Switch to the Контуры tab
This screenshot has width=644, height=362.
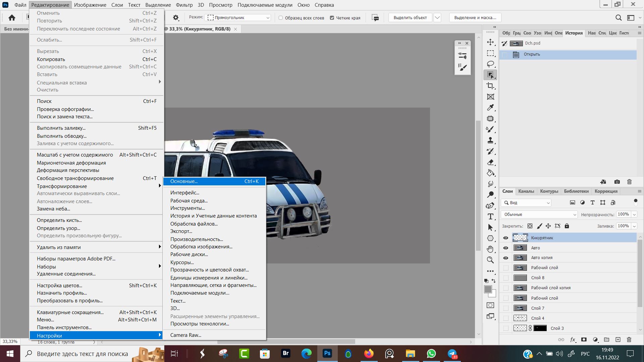pyautogui.click(x=549, y=191)
